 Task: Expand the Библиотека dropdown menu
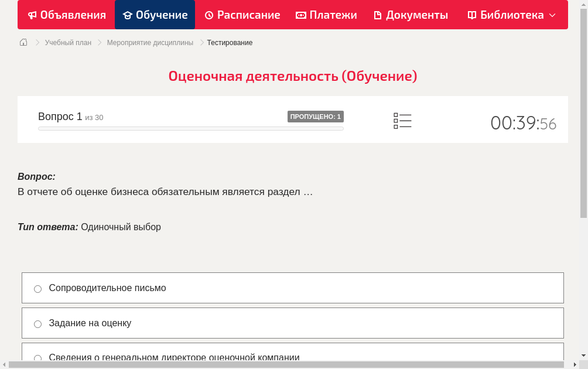point(553,15)
